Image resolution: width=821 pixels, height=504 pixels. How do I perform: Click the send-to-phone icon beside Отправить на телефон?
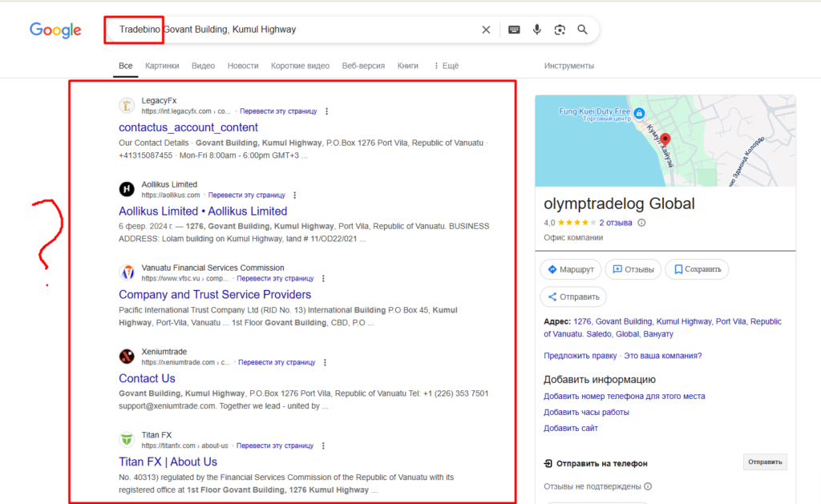point(548,464)
